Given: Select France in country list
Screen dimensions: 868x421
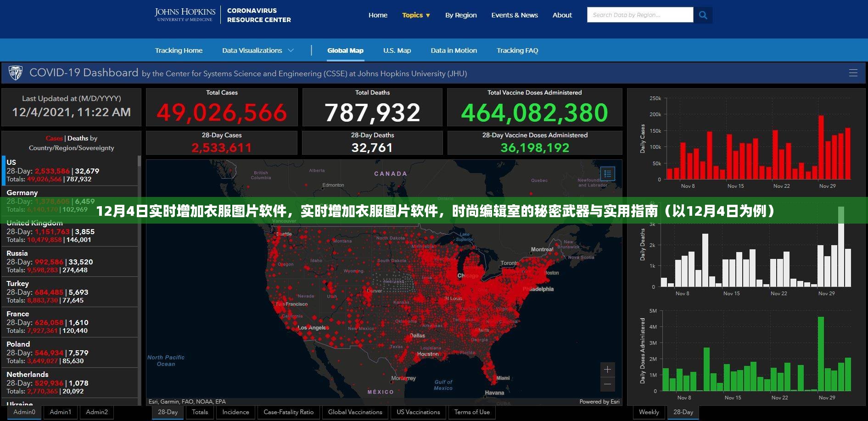Looking at the screenshot, I should pyautogui.click(x=70, y=322).
